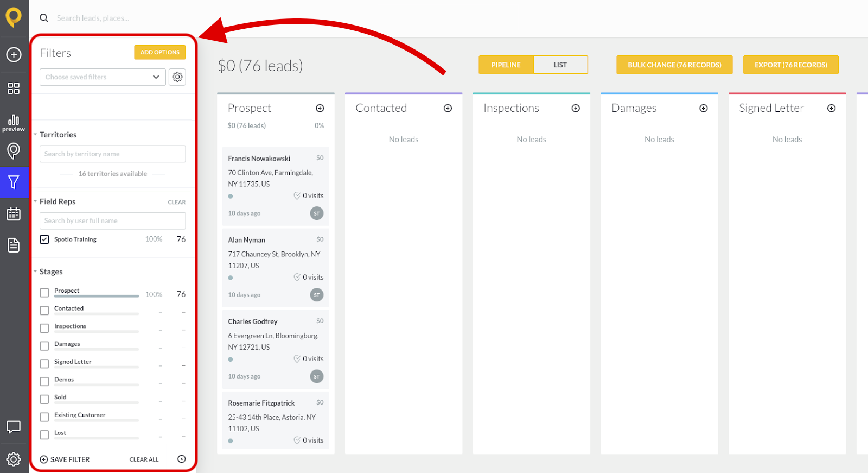Open the chat bubble icon in sidebar
The height and width of the screenshot is (473, 868).
click(x=14, y=427)
